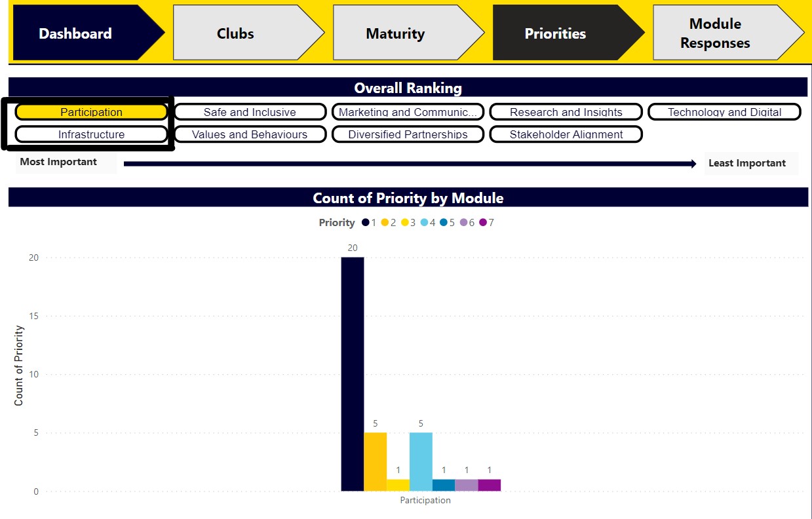Click the Priority 7 color dot
812x519 pixels.
(484, 223)
